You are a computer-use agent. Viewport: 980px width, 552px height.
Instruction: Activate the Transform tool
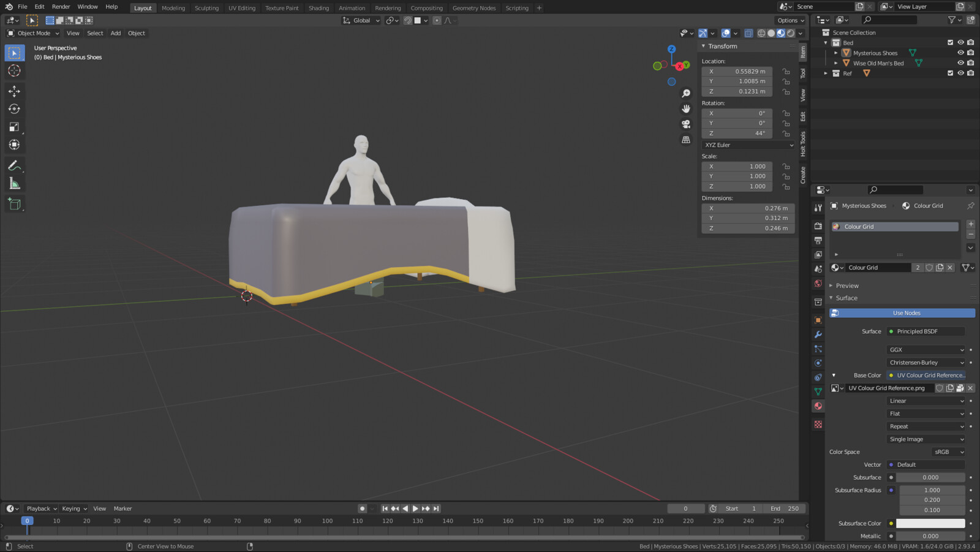[14, 145]
